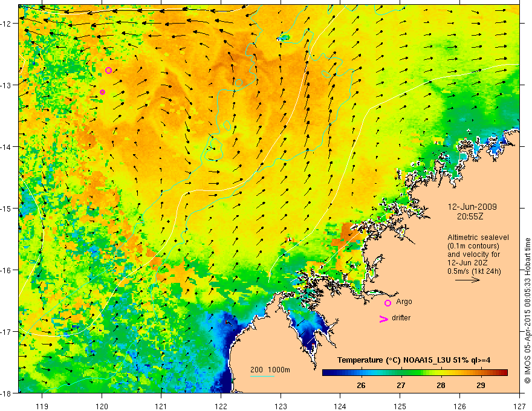This screenshot has width=532, height=411.
Task: Click the '20:55Z' time label
Action: click(470, 216)
